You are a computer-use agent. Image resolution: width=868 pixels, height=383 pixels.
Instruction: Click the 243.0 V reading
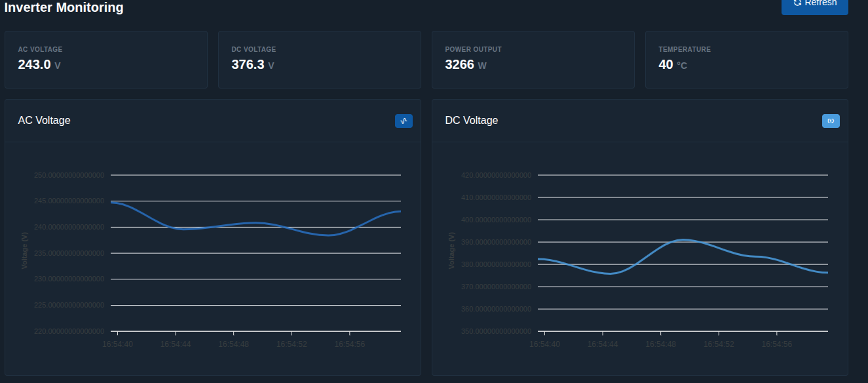39,65
